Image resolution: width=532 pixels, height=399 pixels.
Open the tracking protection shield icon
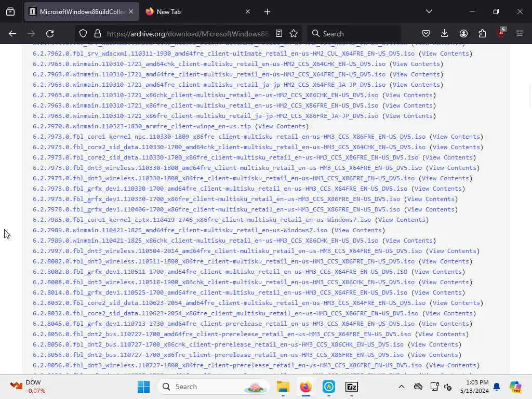point(83,34)
